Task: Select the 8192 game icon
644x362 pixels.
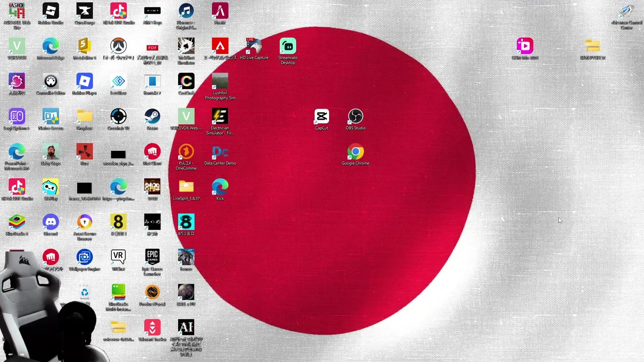Action: point(152,187)
